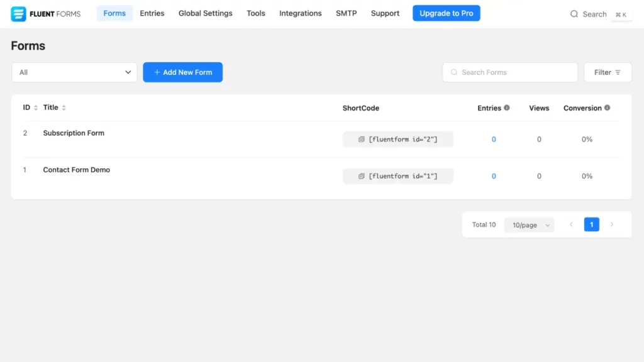
Task: Click the search magnifier icon in header
Action: 574,14
